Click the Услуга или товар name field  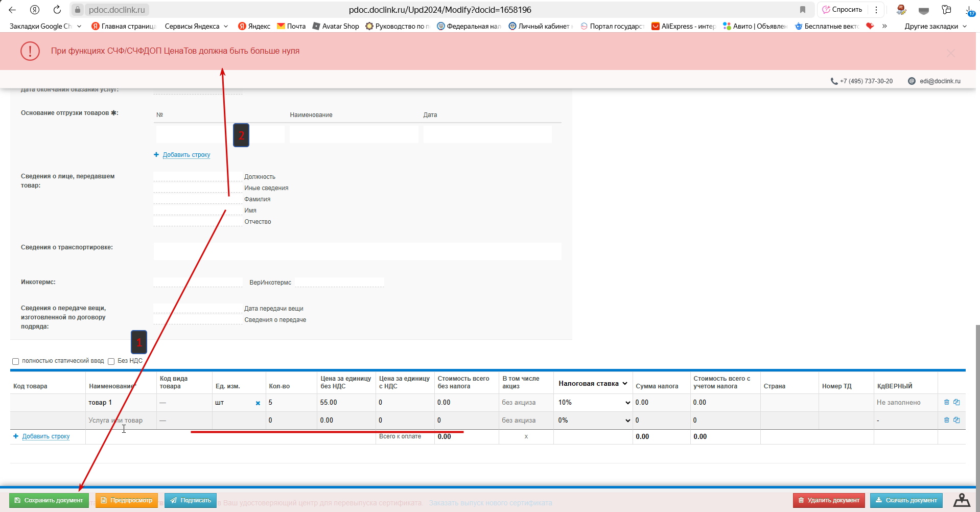(121, 421)
